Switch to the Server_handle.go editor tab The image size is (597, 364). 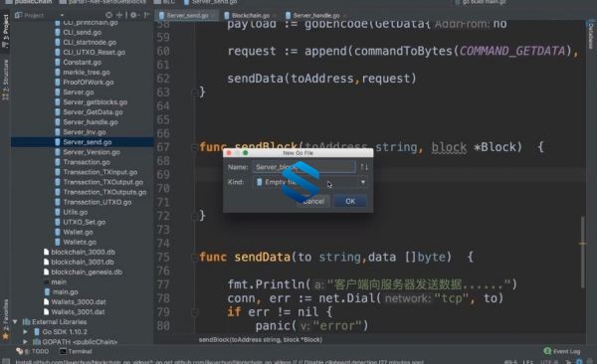coord(316,16)
